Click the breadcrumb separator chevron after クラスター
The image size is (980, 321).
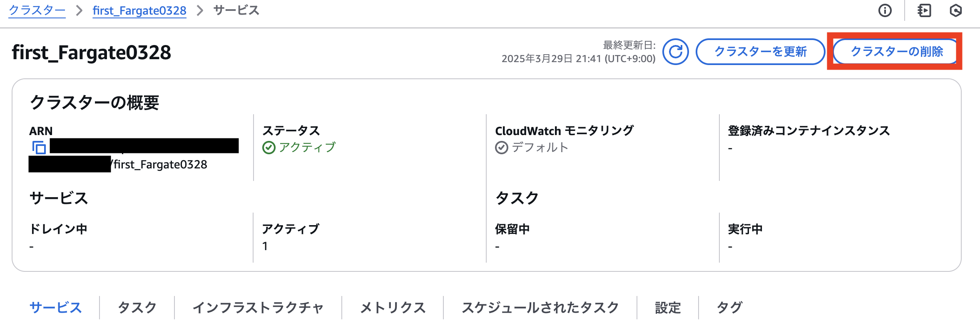(78, 10)
